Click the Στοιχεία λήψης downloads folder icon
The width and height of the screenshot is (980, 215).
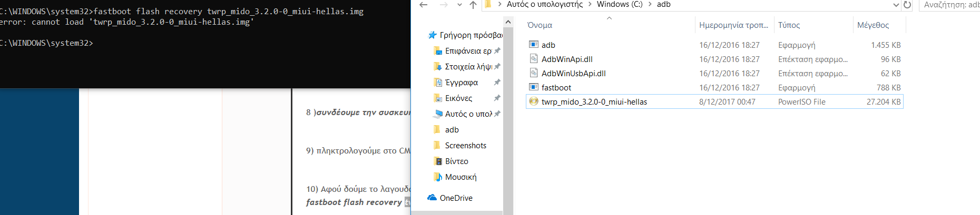coord(437,67)
